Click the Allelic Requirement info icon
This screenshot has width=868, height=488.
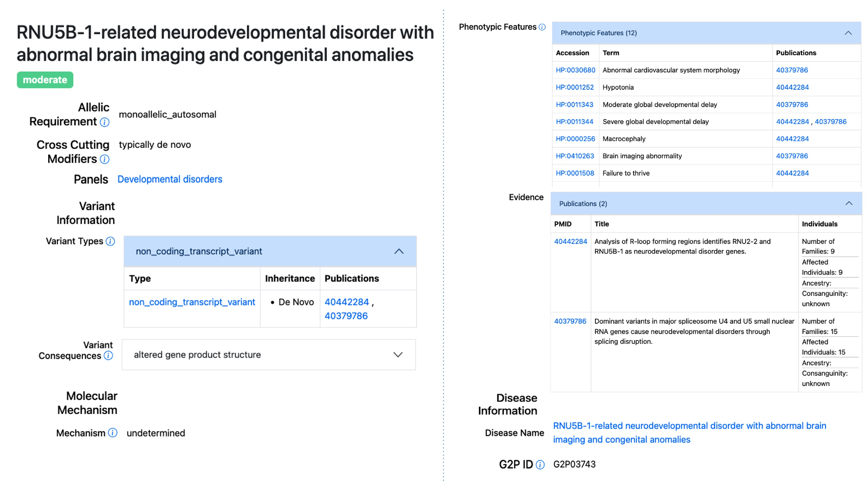tap(105, 122)
